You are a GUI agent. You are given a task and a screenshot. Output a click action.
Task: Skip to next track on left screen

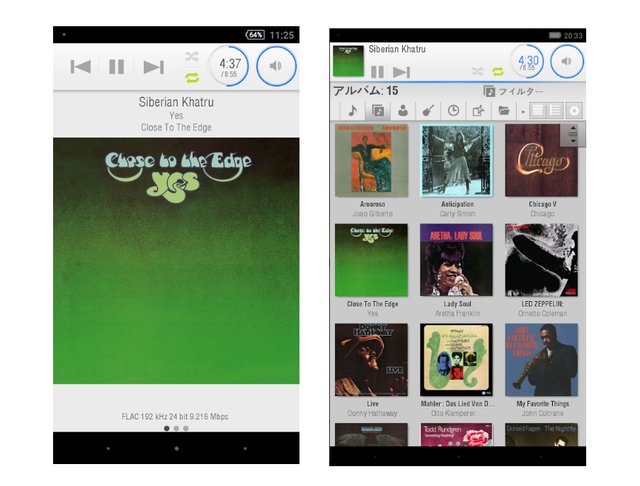click(153, 67)
